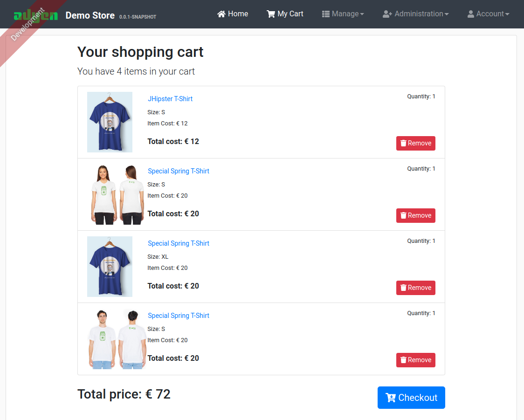The width and height of the screenshot is (524, 420).
Task: Open the JHipster T-Shirt product link
Action: 170,99
